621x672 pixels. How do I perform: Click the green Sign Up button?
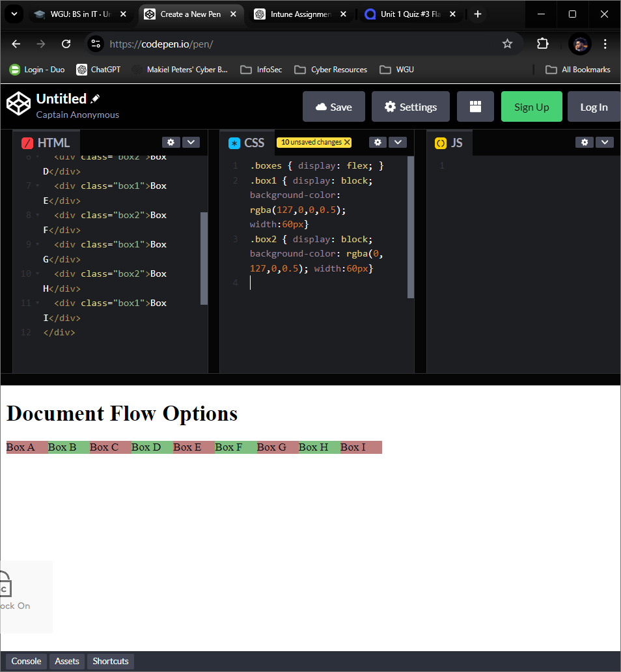tap(531, 107)
